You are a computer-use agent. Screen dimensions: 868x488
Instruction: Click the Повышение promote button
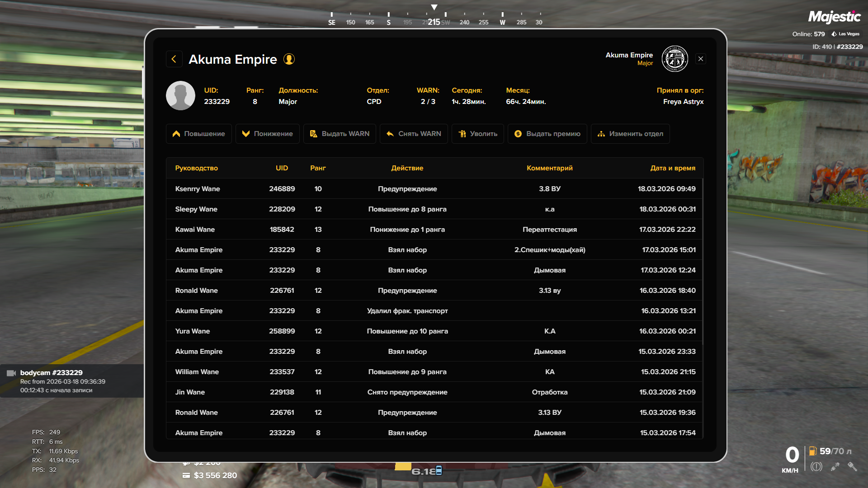click(198, 134)
